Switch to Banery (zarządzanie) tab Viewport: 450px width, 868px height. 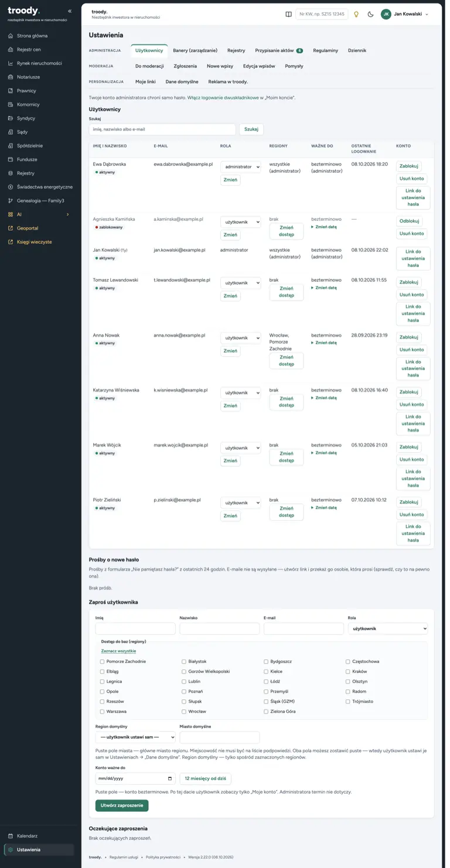pyautogui.click(x=195, y=50)
